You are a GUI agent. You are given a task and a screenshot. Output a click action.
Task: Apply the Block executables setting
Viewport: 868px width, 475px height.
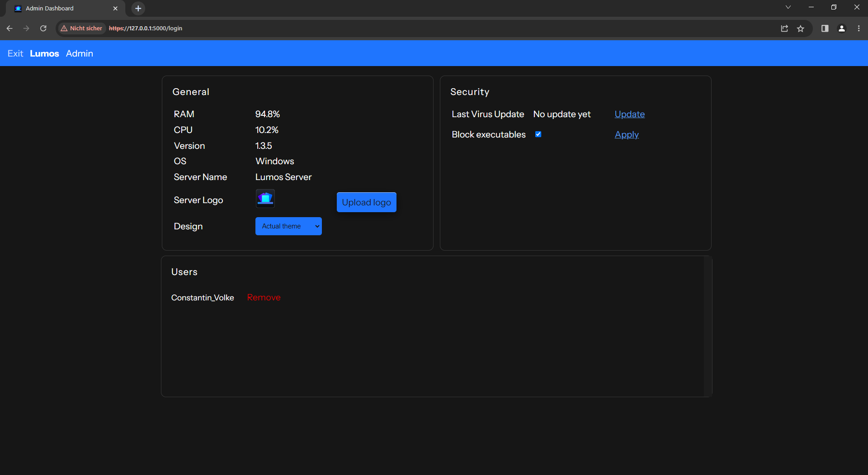pos(627,134)
